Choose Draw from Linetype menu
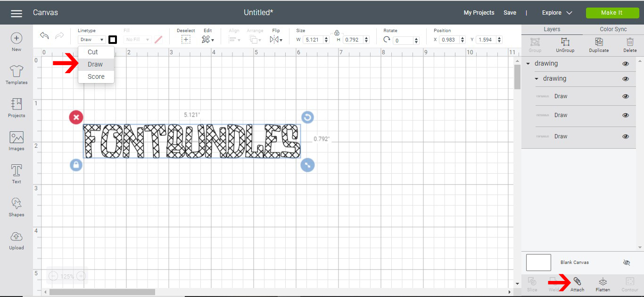This screenshot has height=297, width=644. point(96,64)
